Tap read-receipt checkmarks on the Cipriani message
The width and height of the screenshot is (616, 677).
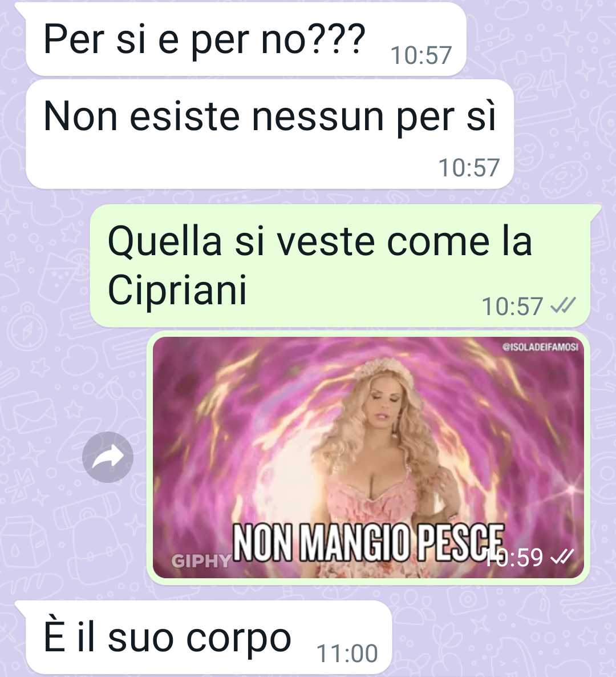[563, 306]
